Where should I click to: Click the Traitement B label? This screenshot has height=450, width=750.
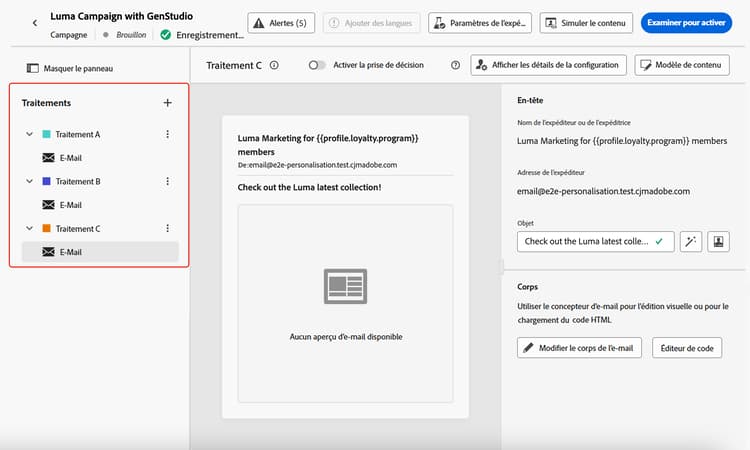78,181
